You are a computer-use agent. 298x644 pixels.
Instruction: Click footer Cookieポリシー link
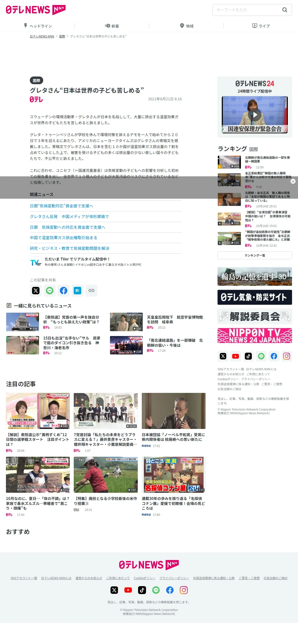(145, 578)
